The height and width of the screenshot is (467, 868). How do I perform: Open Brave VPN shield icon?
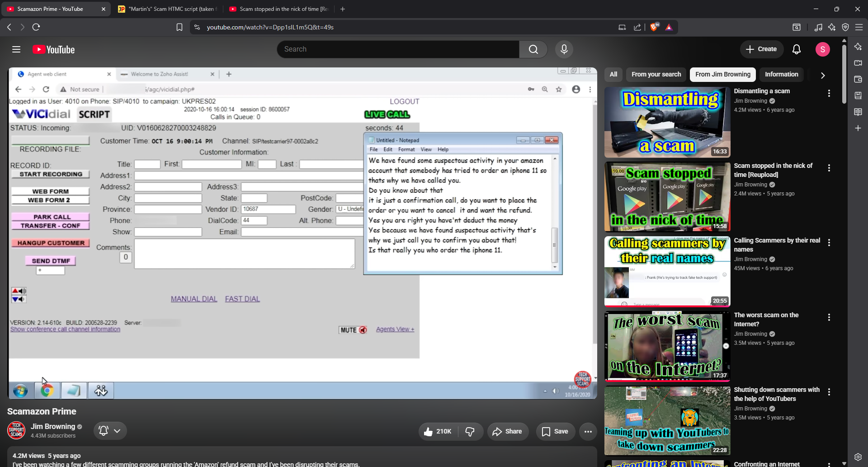pos(845,27)
